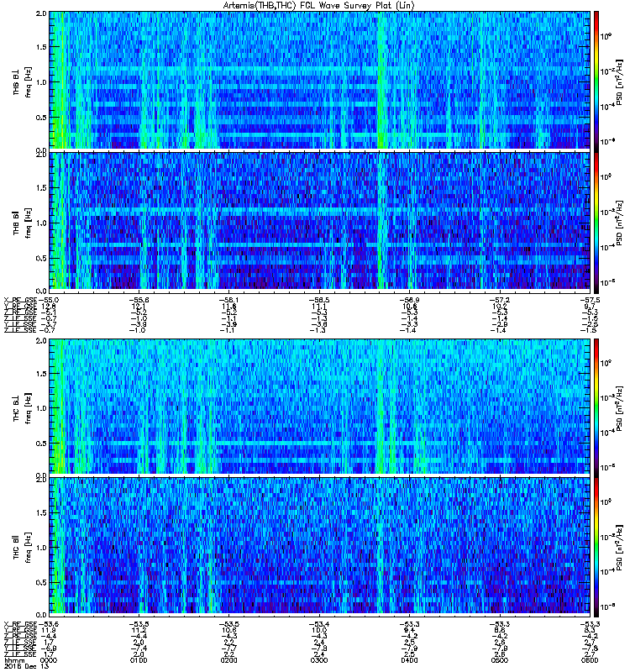Click the PSD [nT²/Hz] label of THB B⊥ panel
Viewport: 630px width, 672px height.
[619, 82]
